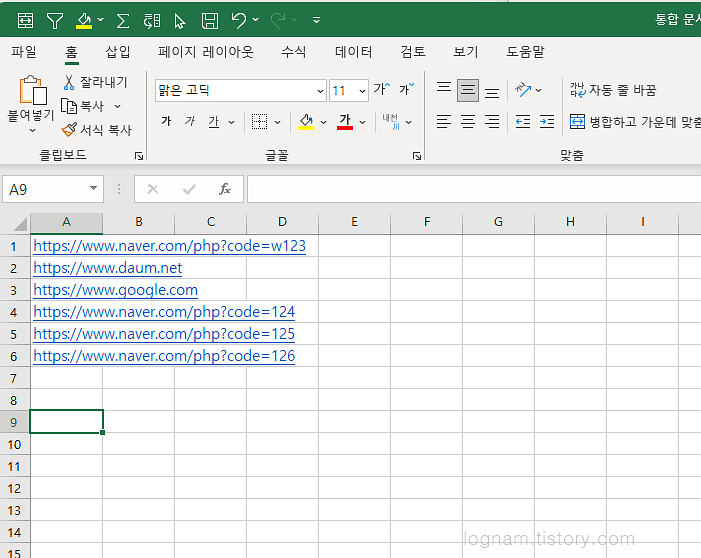Toggle bold 가 formatting
Viewport: 701px width, 558px height.
[166, 121]
